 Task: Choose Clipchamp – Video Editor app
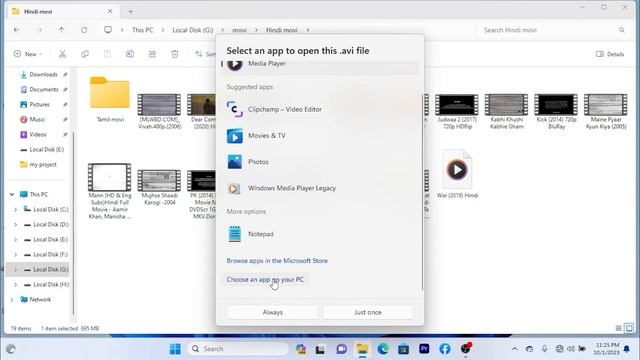pyautogui.click(x=320, y=109)
